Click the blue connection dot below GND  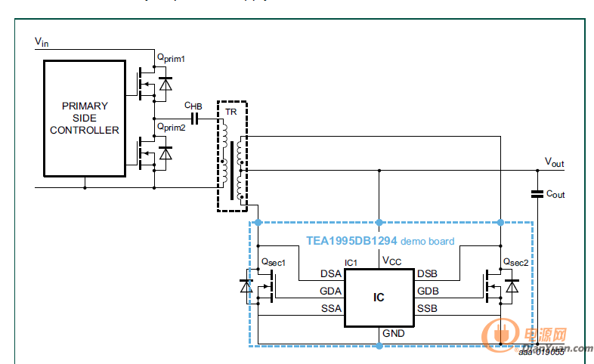point(379,346)
